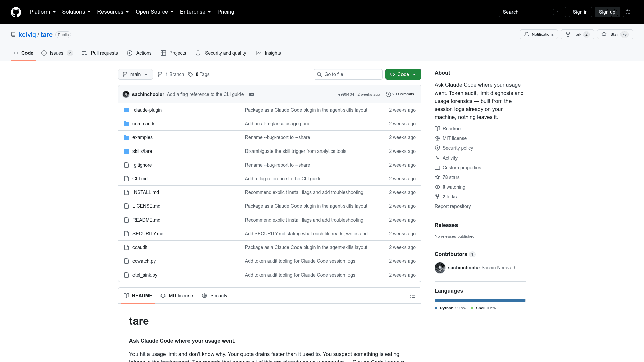Open the appearance settings icon beside Sign up
Screen dimensions: 644x362
click(x=628, y=12)
